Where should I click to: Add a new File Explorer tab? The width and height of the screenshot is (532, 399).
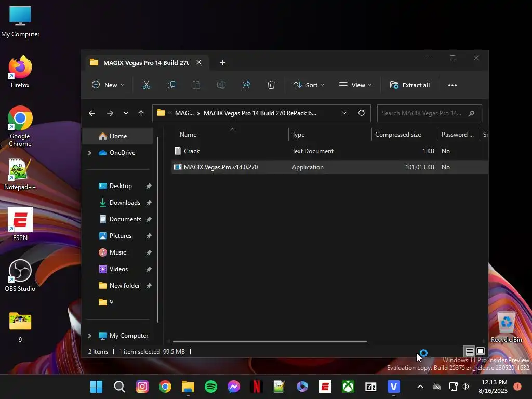[x=222, y=63]
